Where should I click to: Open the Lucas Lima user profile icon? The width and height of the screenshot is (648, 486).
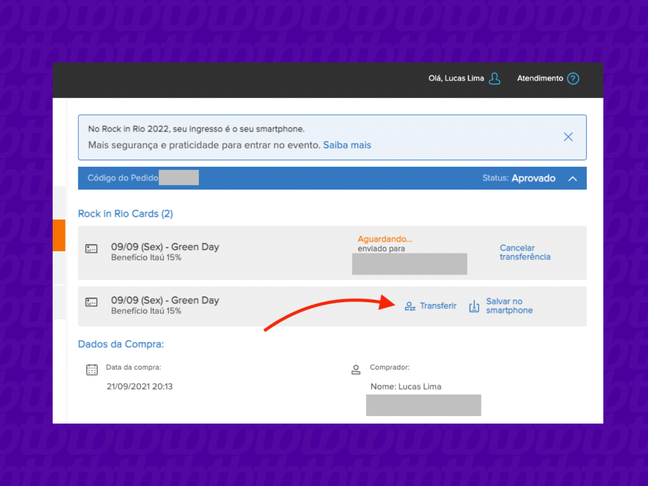(494, 79)
